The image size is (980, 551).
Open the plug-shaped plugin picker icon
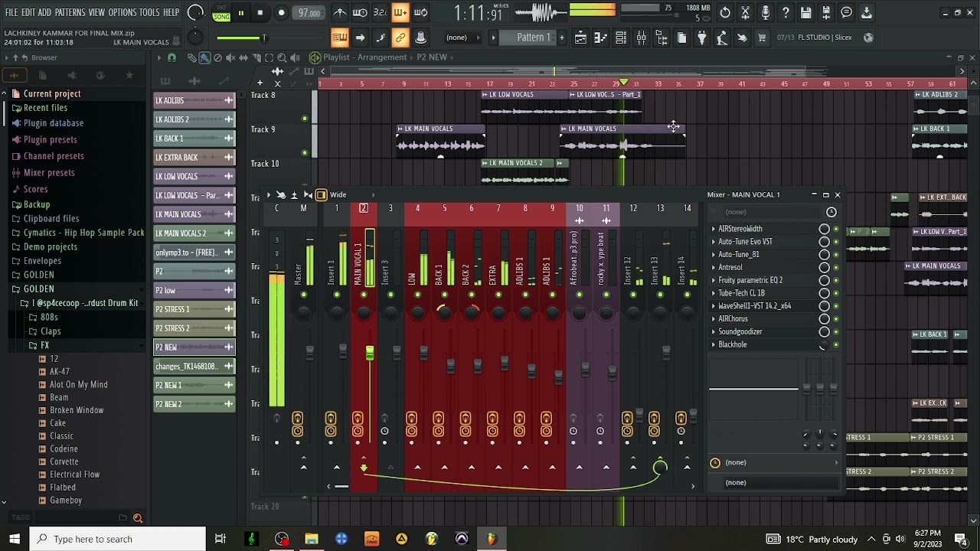(x=702, y=37)
